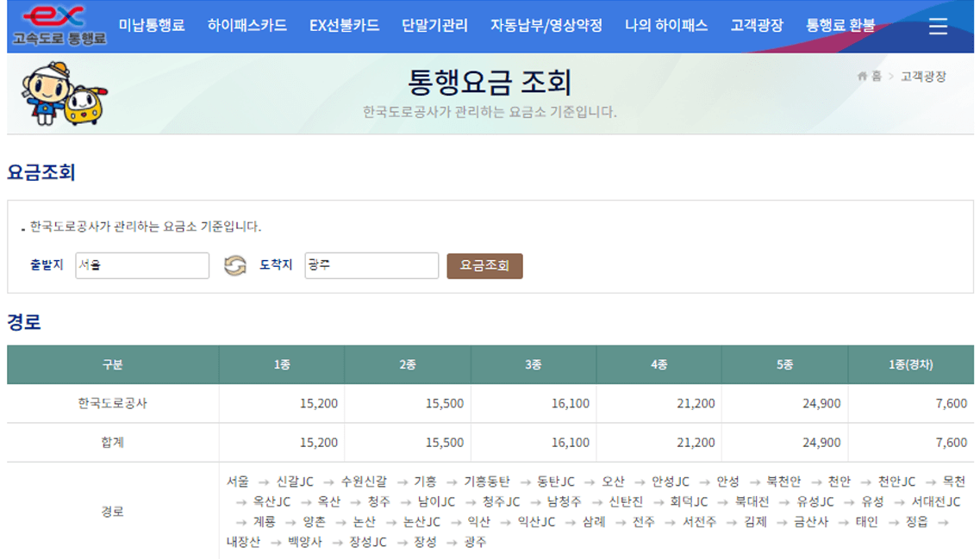This screenshot has height=559, width=980.
Task: Click 7,600 in 합계 row
Action: tap(952, 442)
